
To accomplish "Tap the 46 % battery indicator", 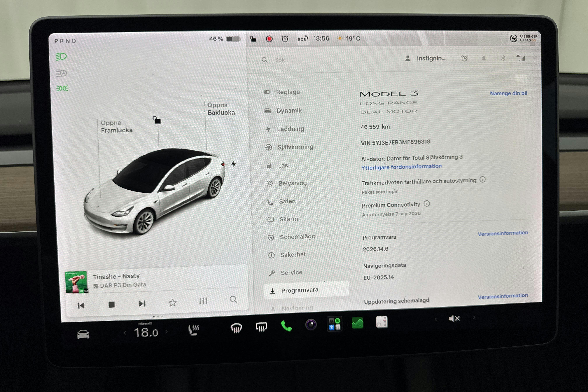I will [224, 39].
